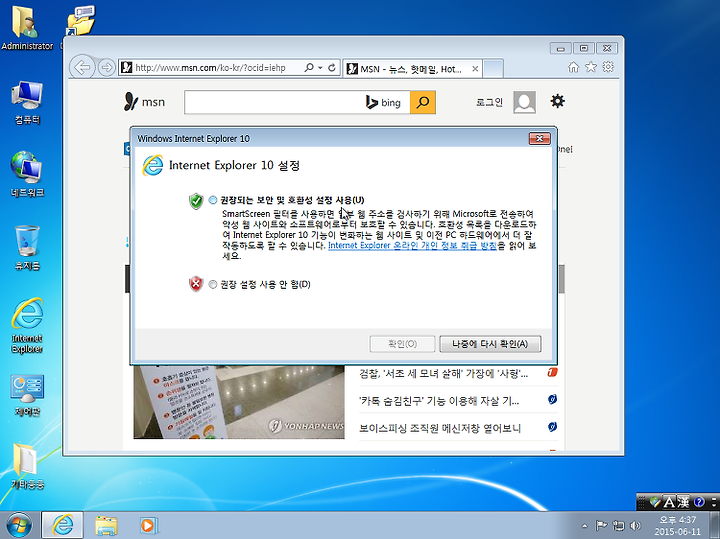Open the 기타등등 folder desktop icon
The image size is (720, 539).
tap(27, 466)
